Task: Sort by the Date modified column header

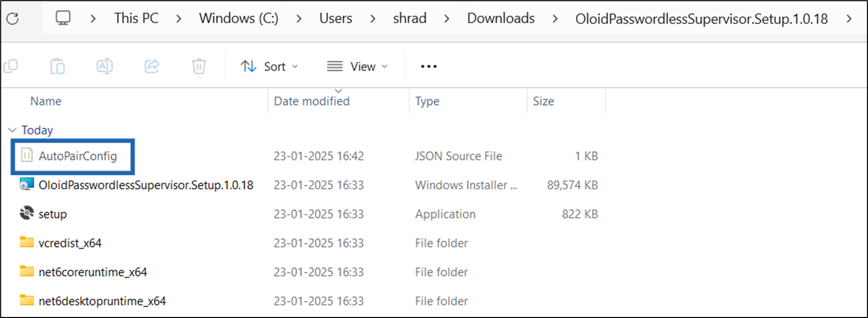Action: coord(312,101)
